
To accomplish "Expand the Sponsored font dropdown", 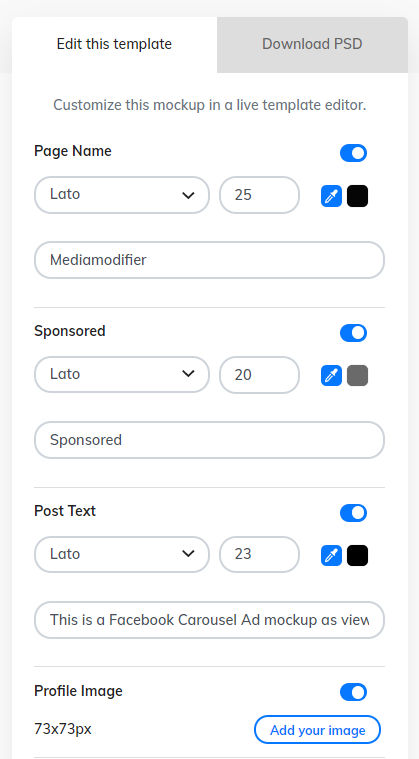I will [122, 375].
